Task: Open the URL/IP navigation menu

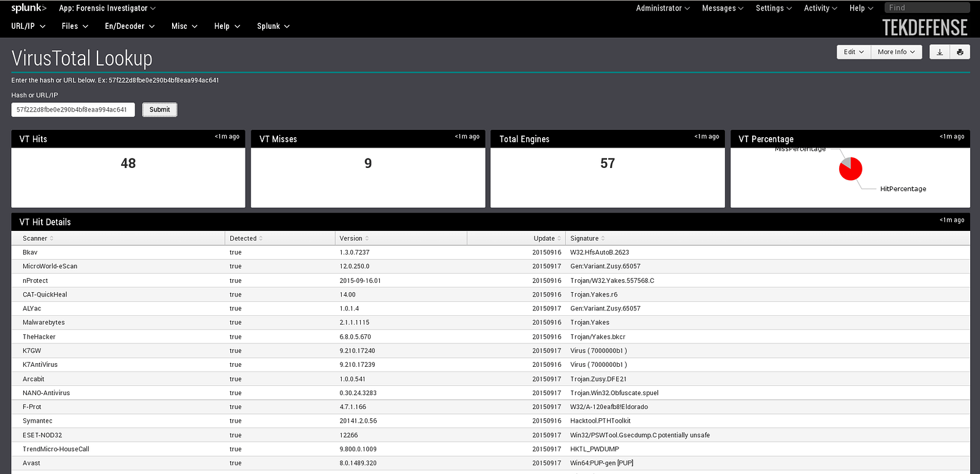Action: [28, 26]
